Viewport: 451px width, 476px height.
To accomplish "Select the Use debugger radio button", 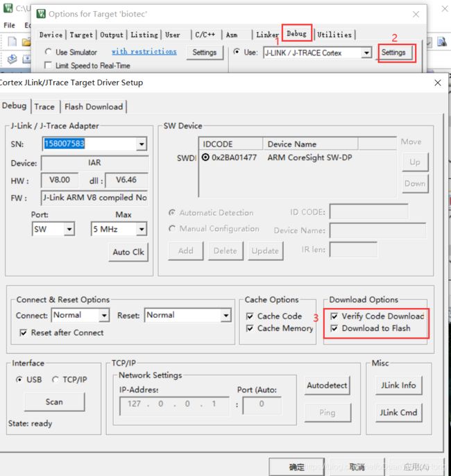I will (x=237, y=52).
